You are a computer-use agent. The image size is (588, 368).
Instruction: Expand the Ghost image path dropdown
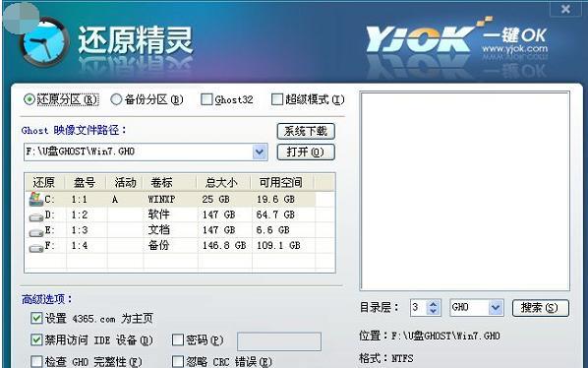pos(260,152)
